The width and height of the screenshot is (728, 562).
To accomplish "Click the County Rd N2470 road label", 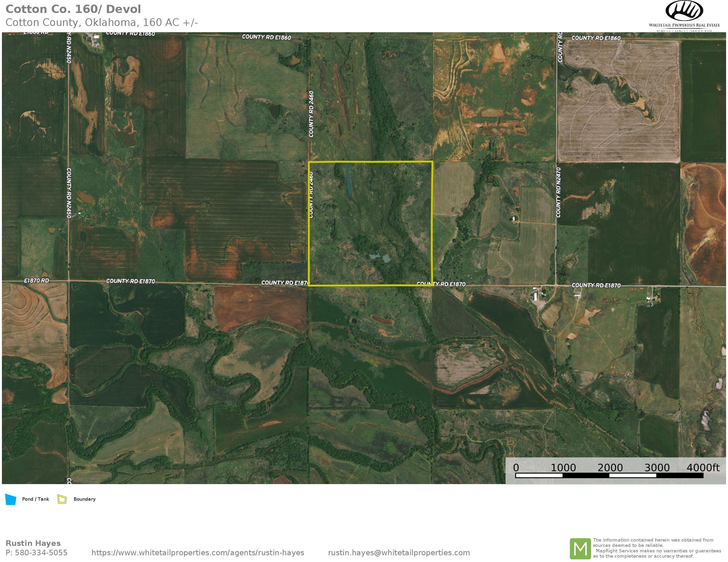I will coord(558,193).
